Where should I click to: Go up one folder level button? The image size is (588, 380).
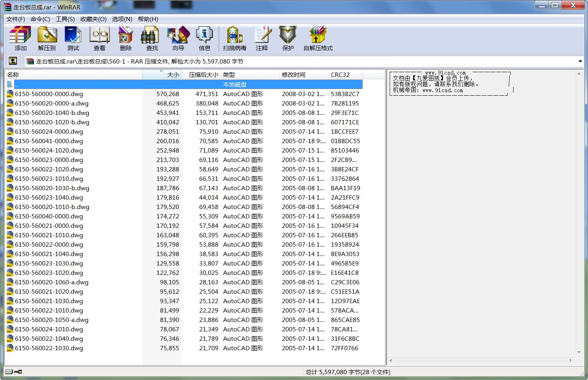coord(13,61)
